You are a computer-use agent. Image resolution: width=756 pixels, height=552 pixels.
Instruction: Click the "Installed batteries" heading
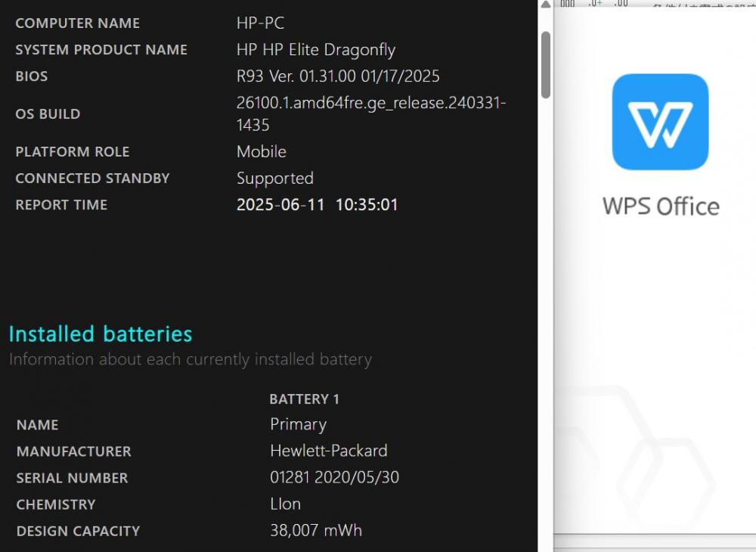pos(101,333)
